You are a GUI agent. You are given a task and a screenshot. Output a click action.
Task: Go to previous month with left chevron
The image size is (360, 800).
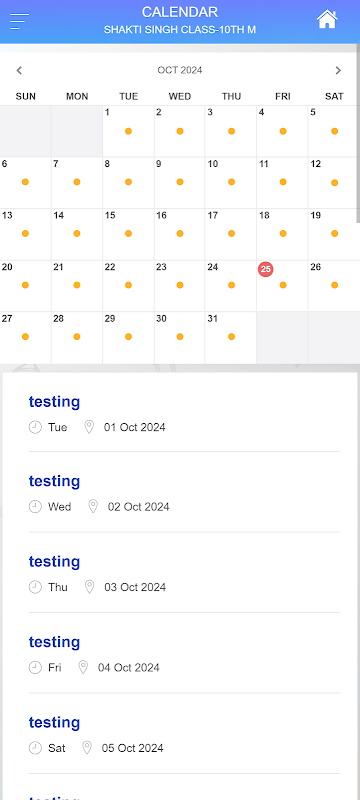(x=19, y=70)
